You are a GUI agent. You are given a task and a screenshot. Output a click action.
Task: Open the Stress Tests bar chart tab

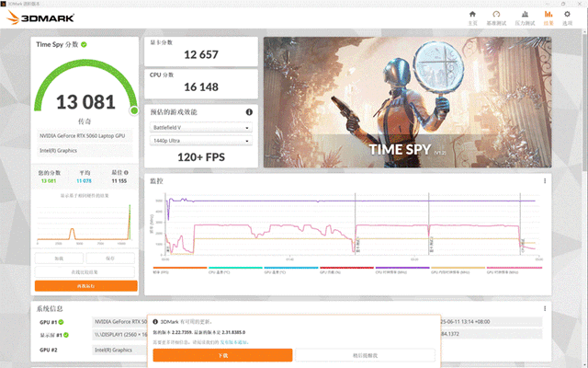tap(525, 15)
